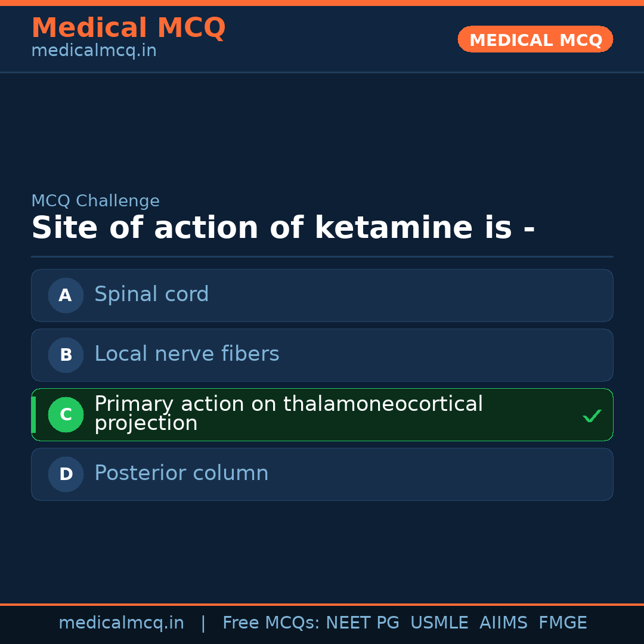The image size is (644, 644).
Task: Click the orange MEDICAL MCQ badge
Action: pos(535,39)
